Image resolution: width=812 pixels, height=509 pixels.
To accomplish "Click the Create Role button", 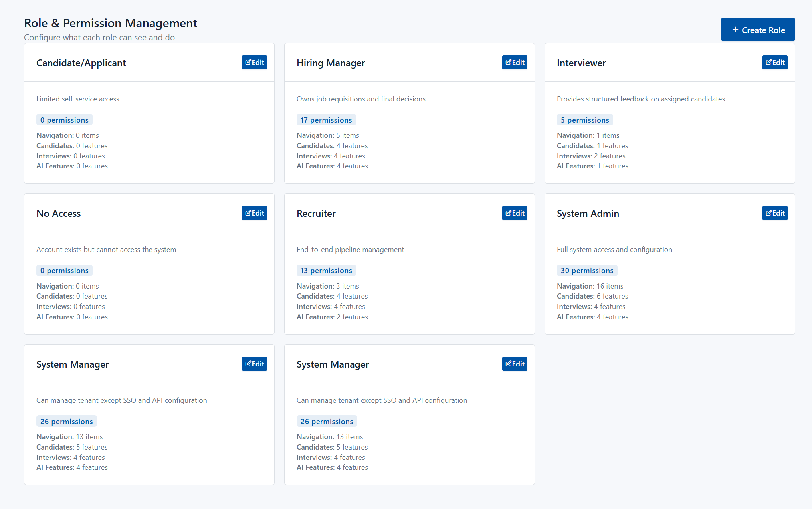I will 757,30.
